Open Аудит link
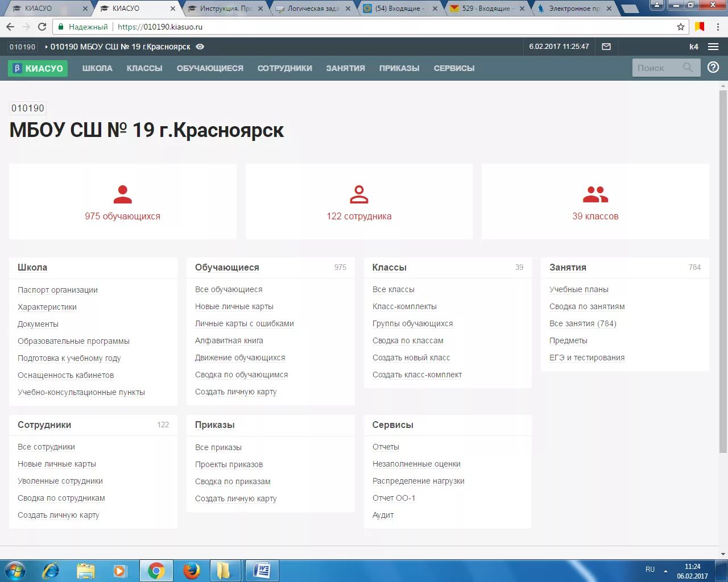The image size is (728, 582). [383, 515]
